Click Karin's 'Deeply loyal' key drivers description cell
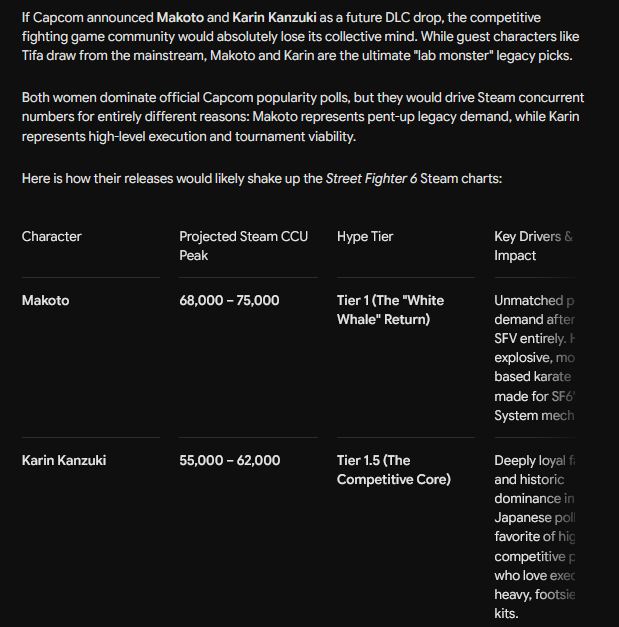The height and width of the screenshot is (627, 619). [534, 537]
